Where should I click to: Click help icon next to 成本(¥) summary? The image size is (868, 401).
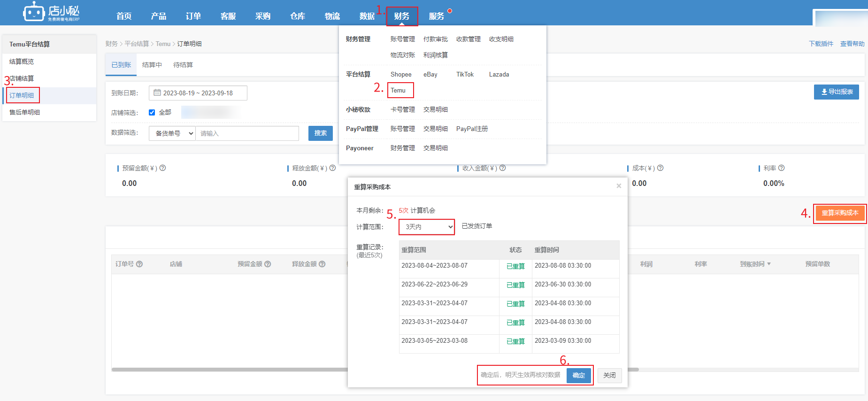[x=661, y=168]
